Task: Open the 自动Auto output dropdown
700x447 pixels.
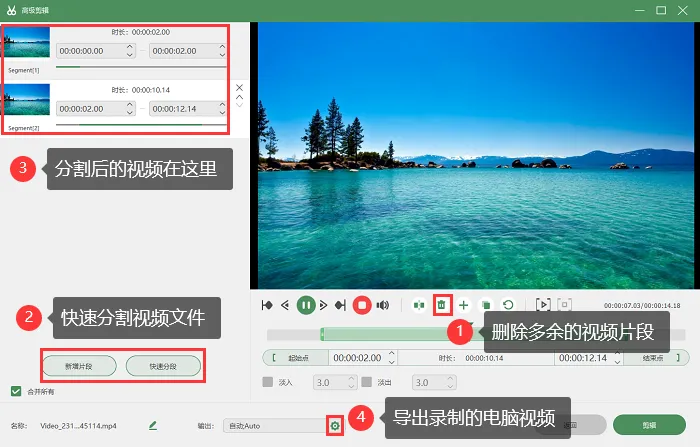Action: pyautogui.click(x=277, y=426)
